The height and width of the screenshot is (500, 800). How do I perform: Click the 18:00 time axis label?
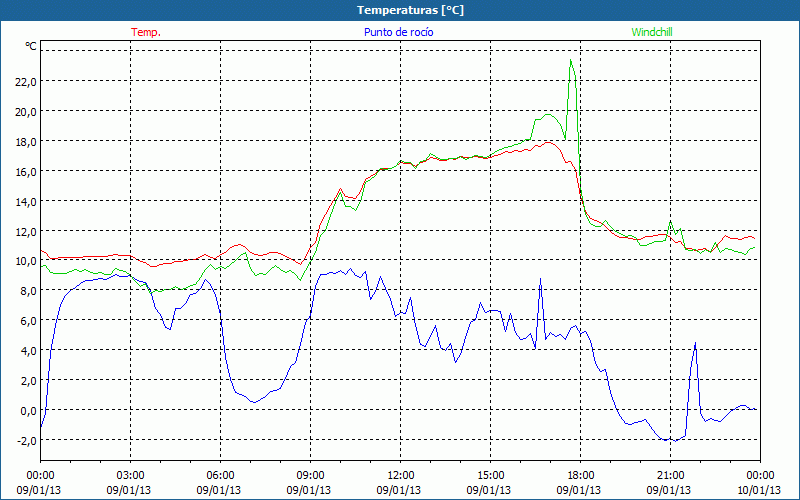[581, 476]
